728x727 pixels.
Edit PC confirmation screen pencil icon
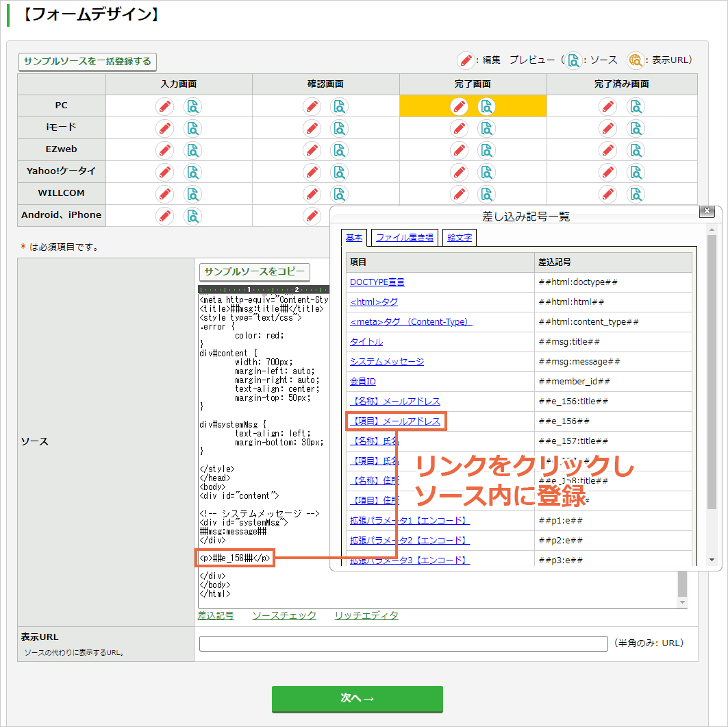(312, 107)
